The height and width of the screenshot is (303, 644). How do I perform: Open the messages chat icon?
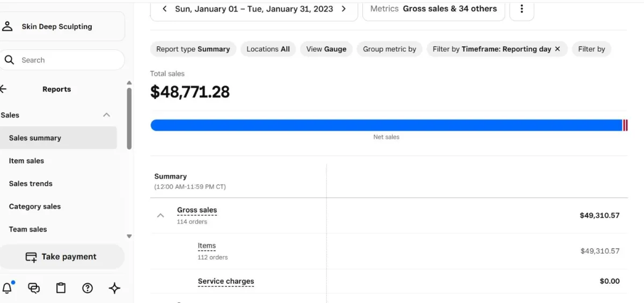34,288
